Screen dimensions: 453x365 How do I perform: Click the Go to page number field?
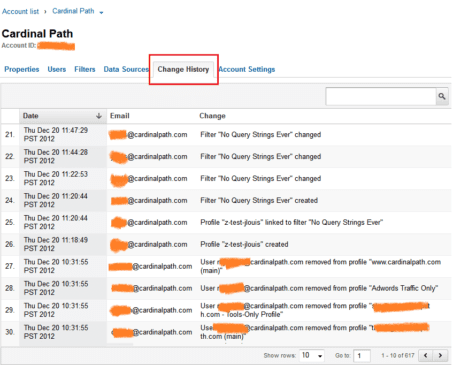[x=362, y=356]
